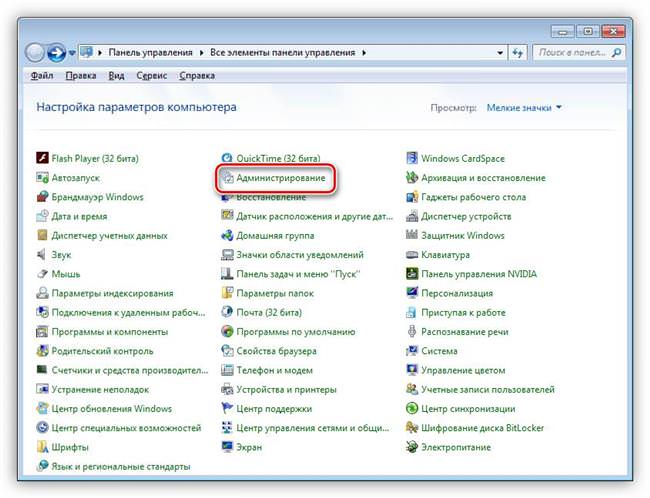This screenshot has width=650, height=498.
Task: Click the Родительский контроль icon
Action: click(x=42, y=351)
